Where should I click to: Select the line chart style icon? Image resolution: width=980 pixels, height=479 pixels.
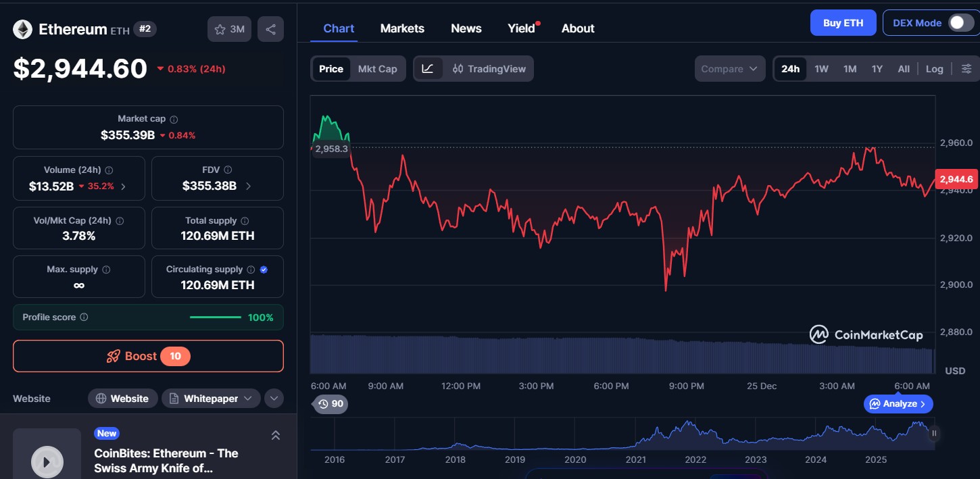coord(428,68)
